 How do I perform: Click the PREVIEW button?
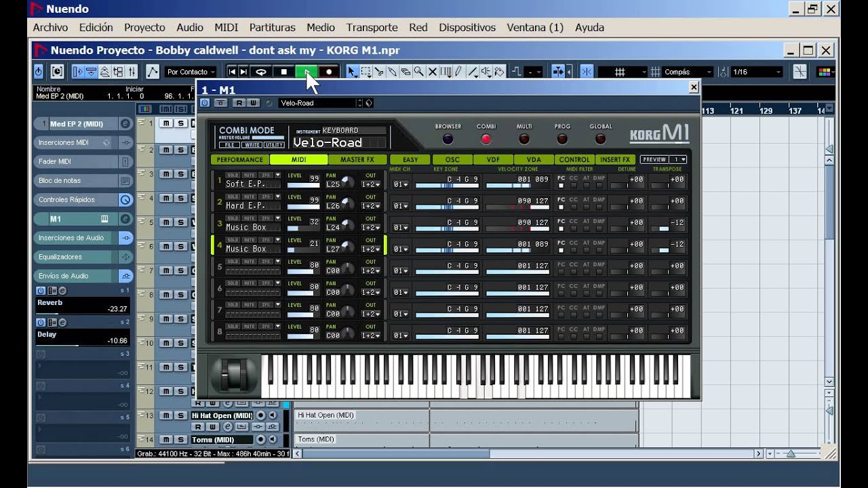coord(655,159)
